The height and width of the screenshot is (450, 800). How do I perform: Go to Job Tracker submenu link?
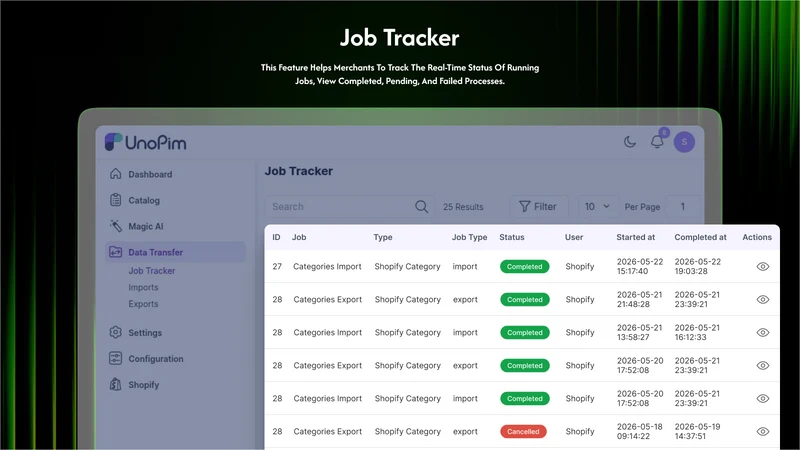152,270
